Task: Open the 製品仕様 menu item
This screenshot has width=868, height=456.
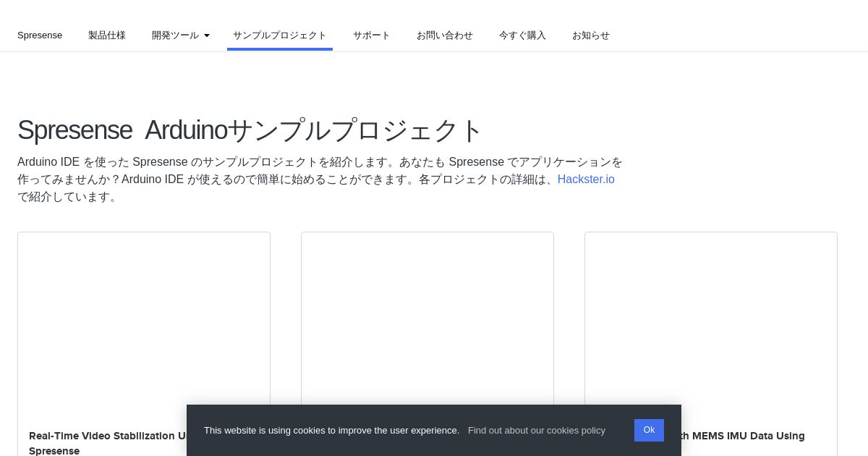Action: coord(107,35)
